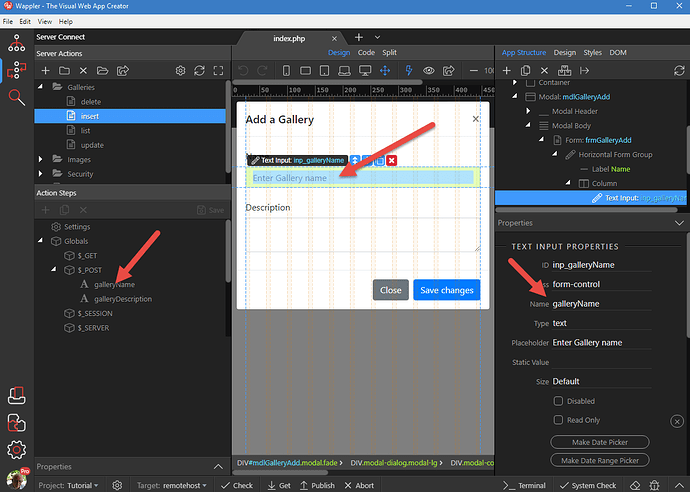The height and width of the screenshot is (492, 690).
Task: Open the search magnifier in left sidebar
Action: click(x=16, y=97)
